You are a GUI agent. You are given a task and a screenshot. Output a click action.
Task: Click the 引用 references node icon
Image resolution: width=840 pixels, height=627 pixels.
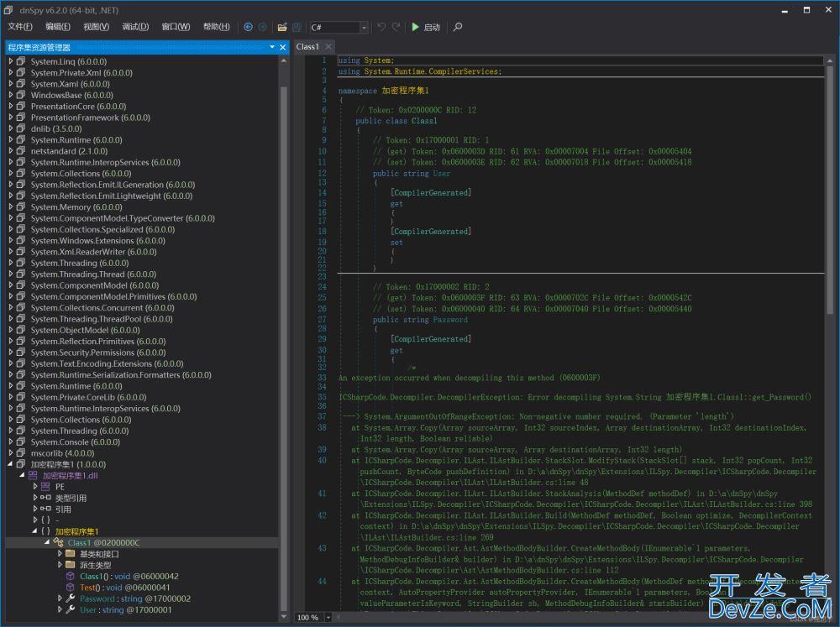(x=45, y=509)
